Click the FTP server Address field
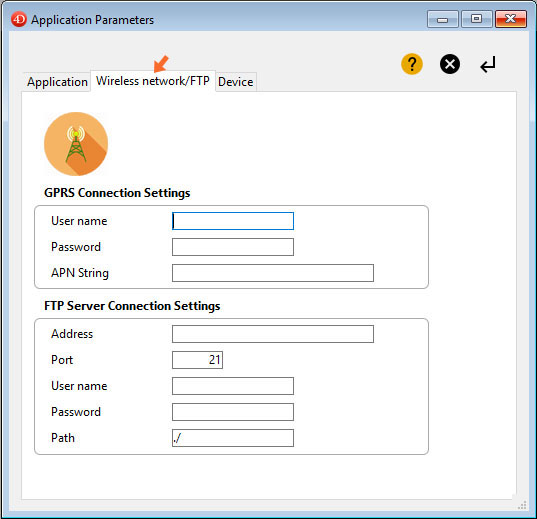 click(x=273, y=334)
